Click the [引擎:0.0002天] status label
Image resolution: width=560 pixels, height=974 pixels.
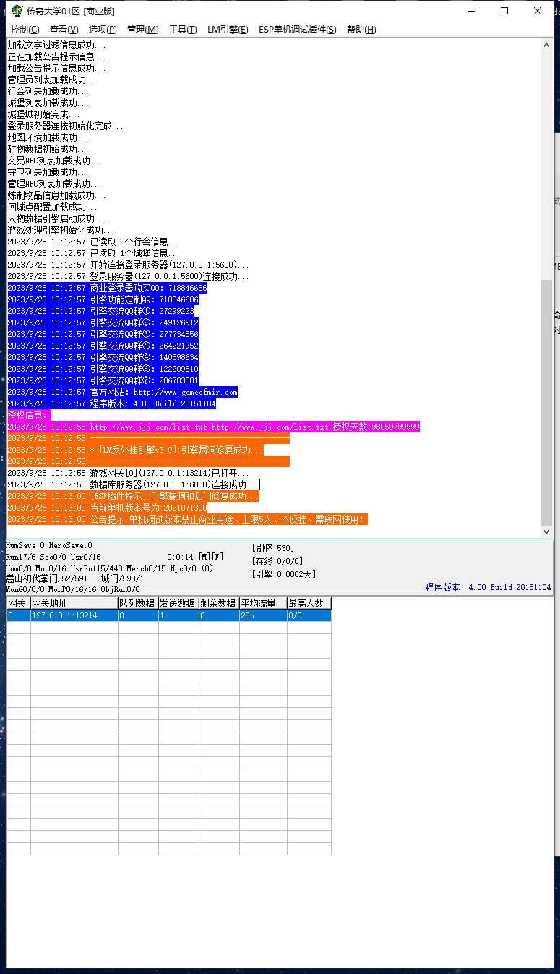coord(284,574)
